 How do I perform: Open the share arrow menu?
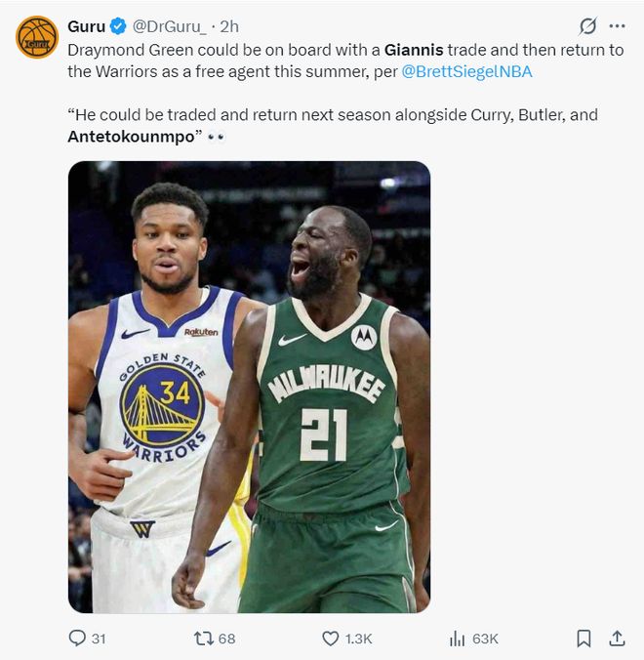tap(617, 639)
